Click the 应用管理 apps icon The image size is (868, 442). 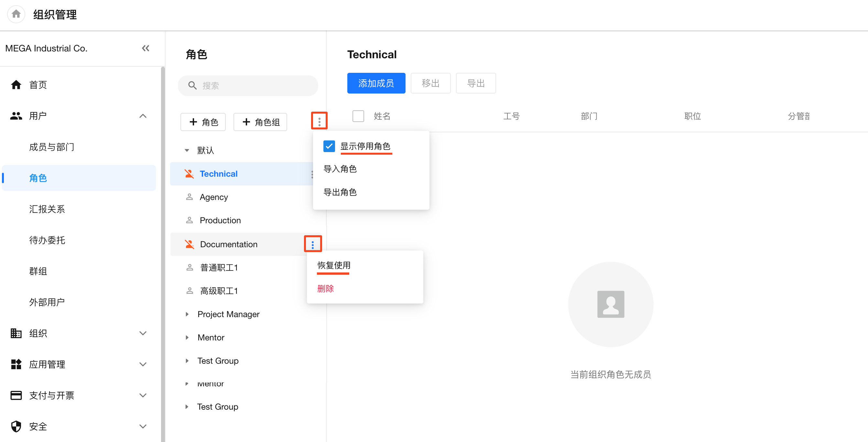coord(16,364)
